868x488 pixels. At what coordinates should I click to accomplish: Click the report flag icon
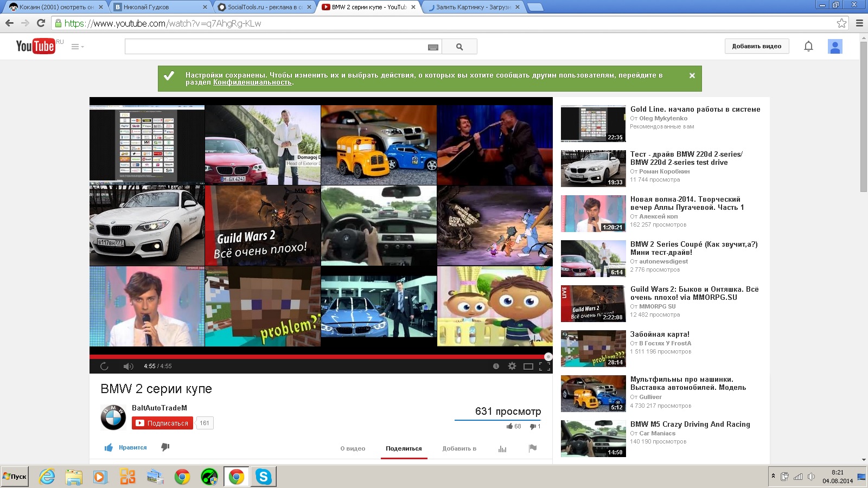pos(533,448)
